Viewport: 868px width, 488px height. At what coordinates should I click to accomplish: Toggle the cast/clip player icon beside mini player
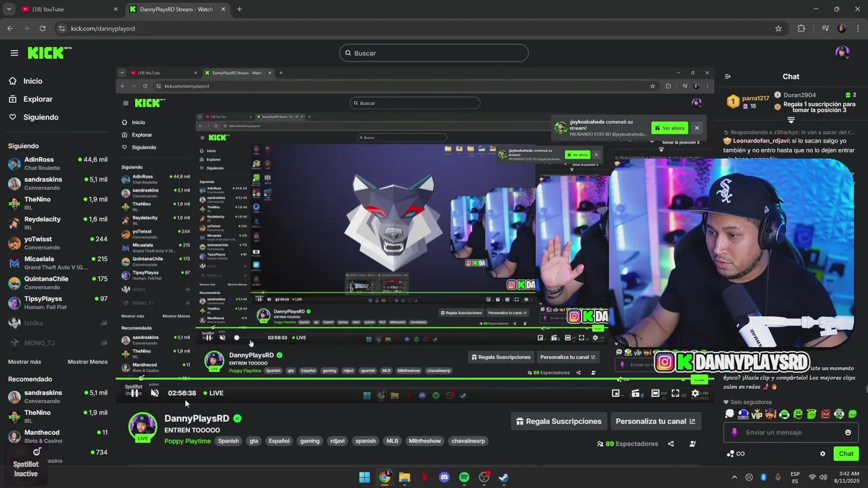[635, 393]
